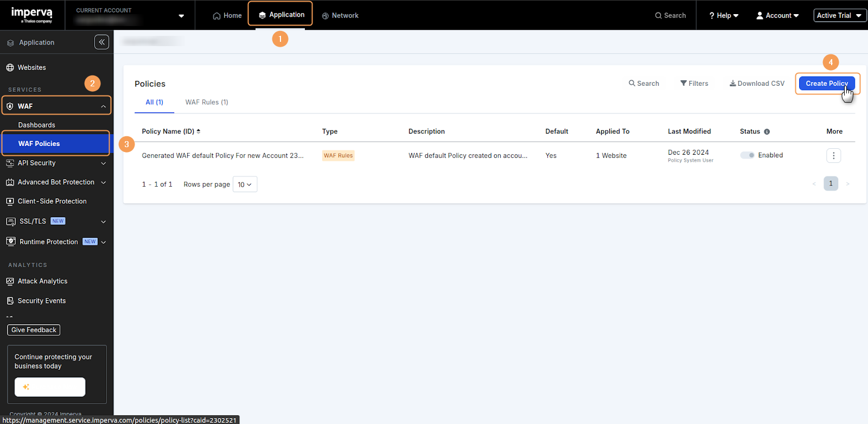Click the Search magnifier in Policies toolbar
868x424 pixels.
[632, 83]
